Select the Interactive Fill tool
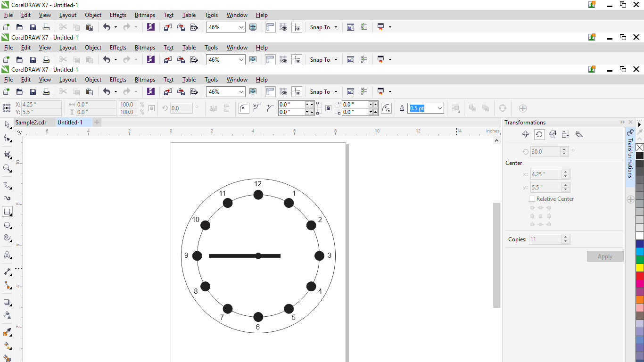 click(x=7, y=346)
